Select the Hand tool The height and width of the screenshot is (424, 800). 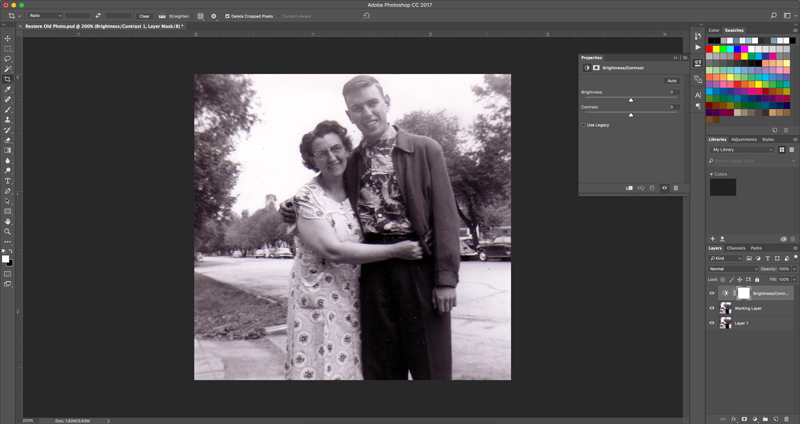coord(8,221)
